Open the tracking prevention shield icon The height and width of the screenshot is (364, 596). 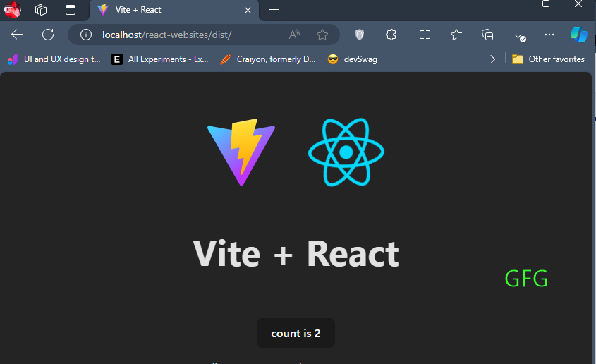(x=359, y=35)
